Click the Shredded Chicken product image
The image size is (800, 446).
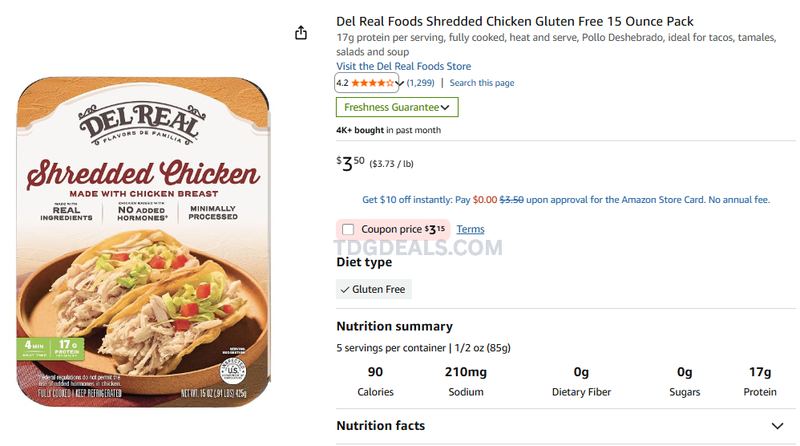143,241
